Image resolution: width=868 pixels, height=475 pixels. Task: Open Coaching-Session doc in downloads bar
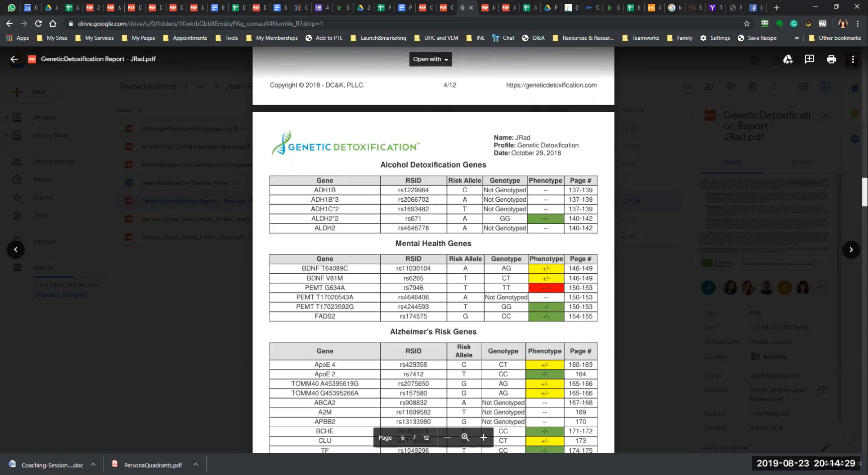46,465
